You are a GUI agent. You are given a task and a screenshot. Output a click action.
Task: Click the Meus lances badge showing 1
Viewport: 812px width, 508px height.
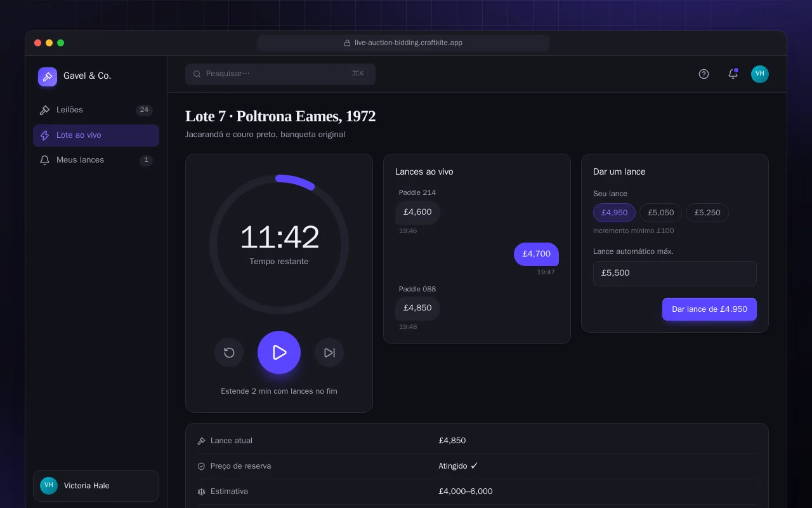tap(146, 160)
